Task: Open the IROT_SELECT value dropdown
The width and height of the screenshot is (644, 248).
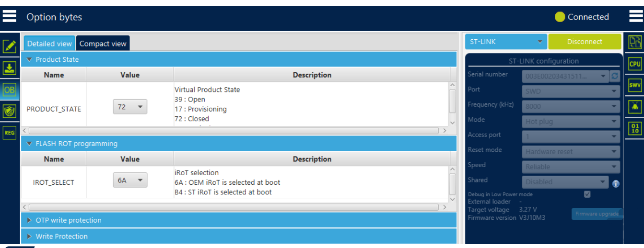Action: [x=130, y=180]
